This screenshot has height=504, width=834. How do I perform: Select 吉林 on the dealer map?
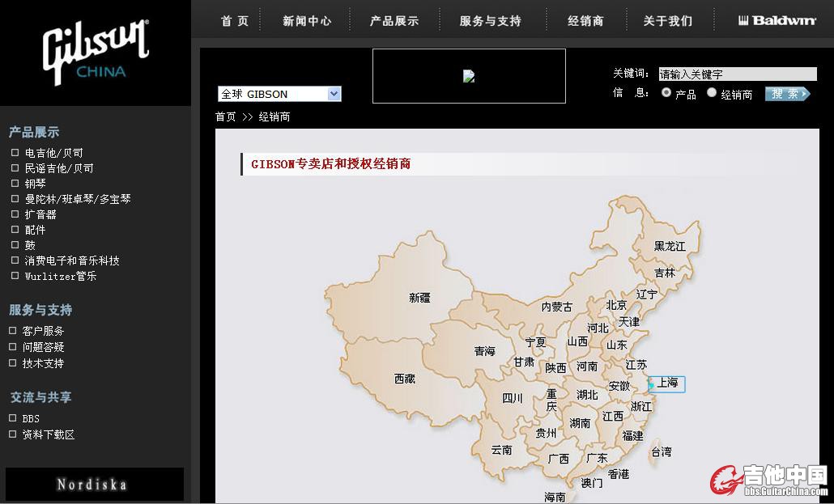[x=665, y=273]
